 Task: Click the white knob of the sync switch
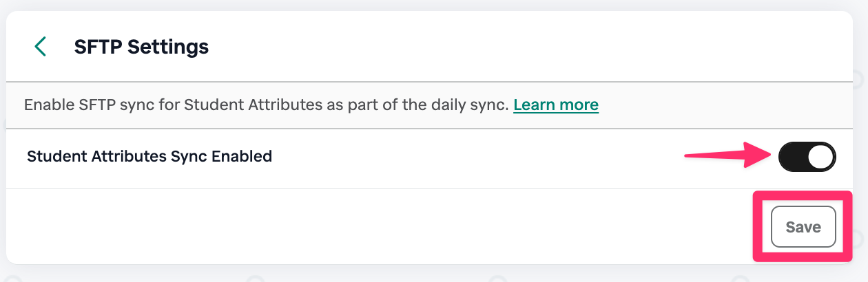click(x=820, y=157)
